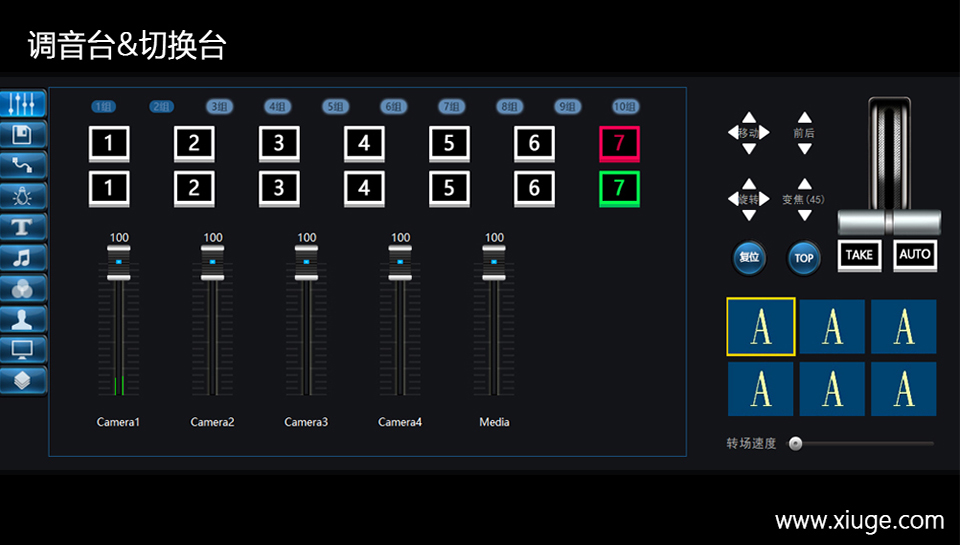The image size is (960, 545).
Task: Click the three-circles color icon in sidebar
Action: coord(23,288)
